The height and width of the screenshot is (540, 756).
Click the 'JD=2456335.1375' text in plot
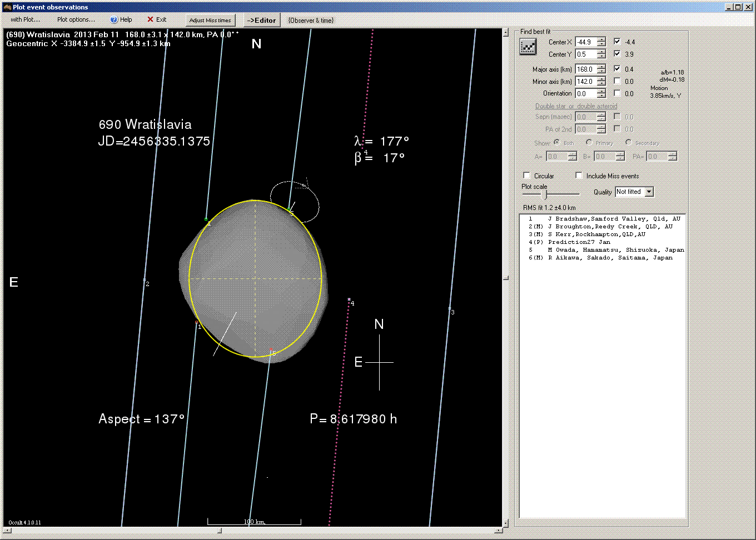154,141
